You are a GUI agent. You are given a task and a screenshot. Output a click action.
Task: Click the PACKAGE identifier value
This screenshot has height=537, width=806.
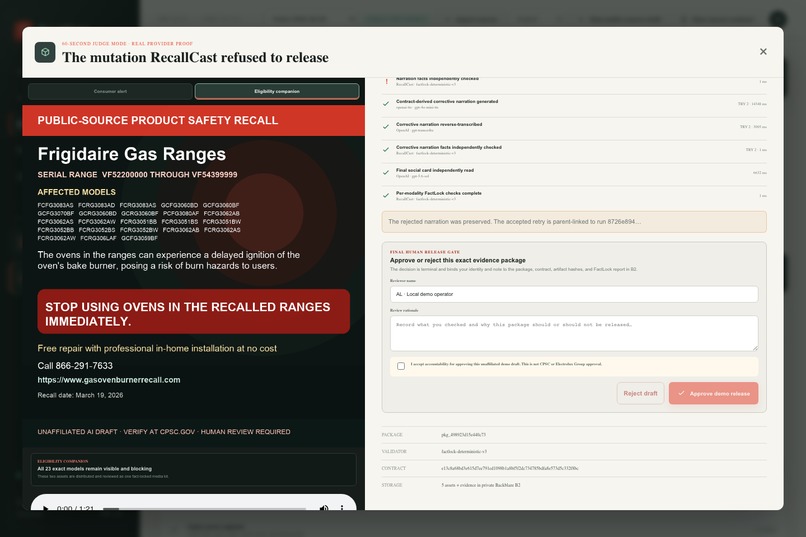pos(463,435)
